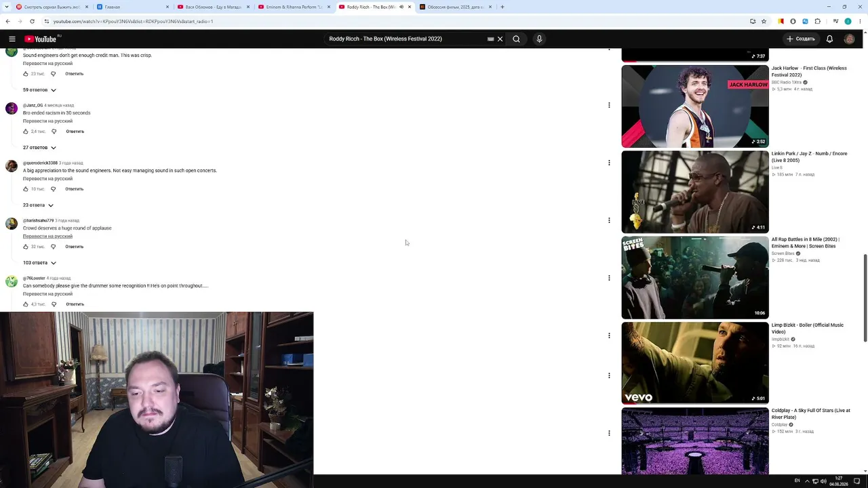The height and width of the screenshot is (488, 868).
Task: Click the magnifier search button
Action: [x=516, y=39]
